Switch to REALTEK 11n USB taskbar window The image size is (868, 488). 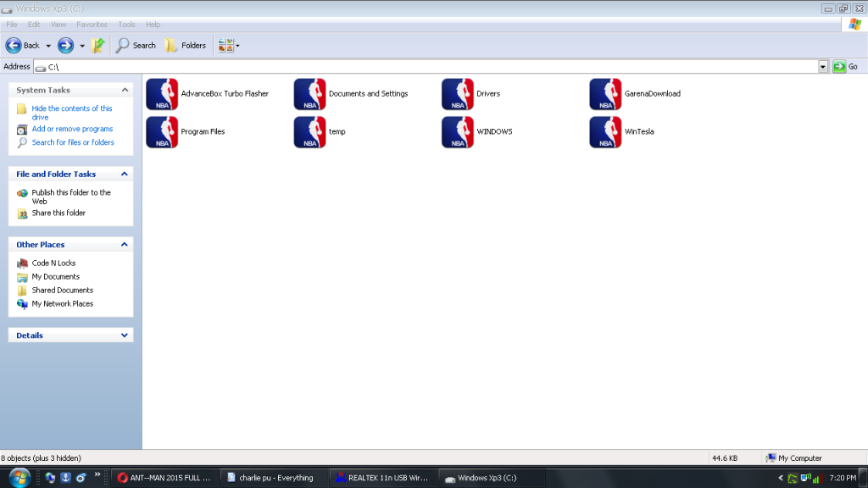[x=381, y=478]
